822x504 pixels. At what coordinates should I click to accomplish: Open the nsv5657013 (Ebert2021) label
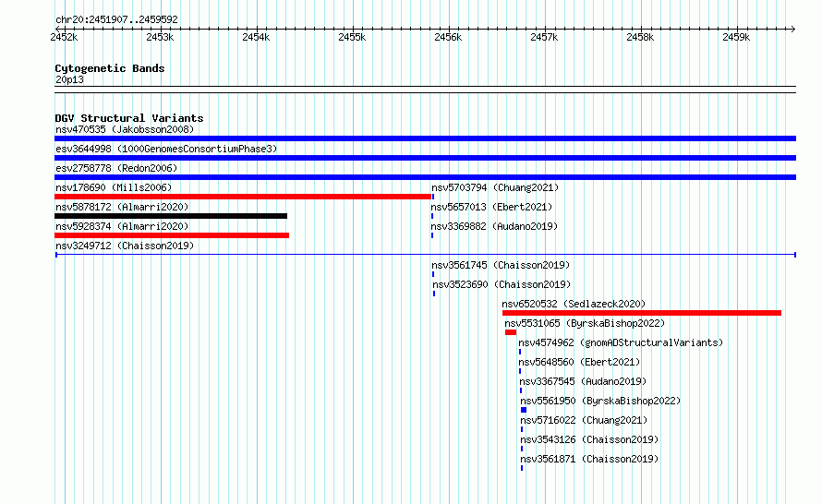point(491,207)
